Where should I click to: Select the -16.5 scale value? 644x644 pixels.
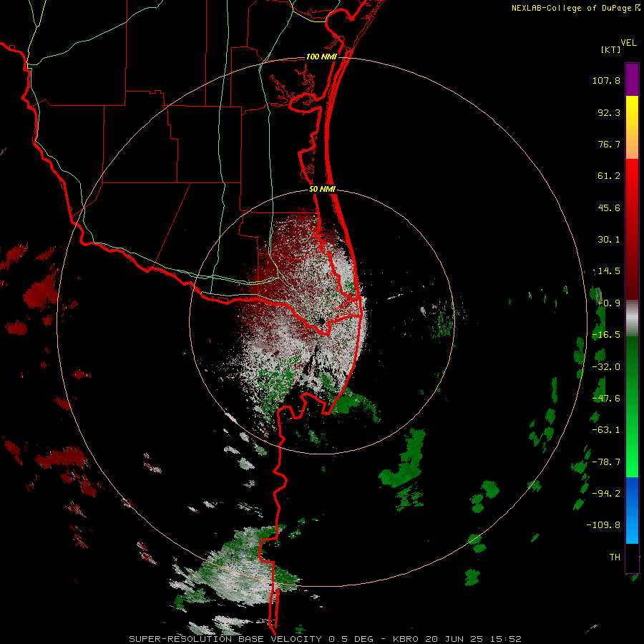[x=606, y=335]
